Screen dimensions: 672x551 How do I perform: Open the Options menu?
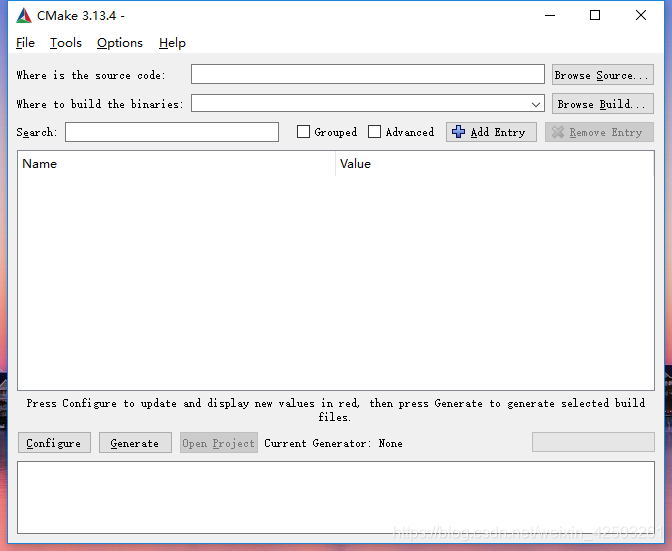[x=120, y=43]
